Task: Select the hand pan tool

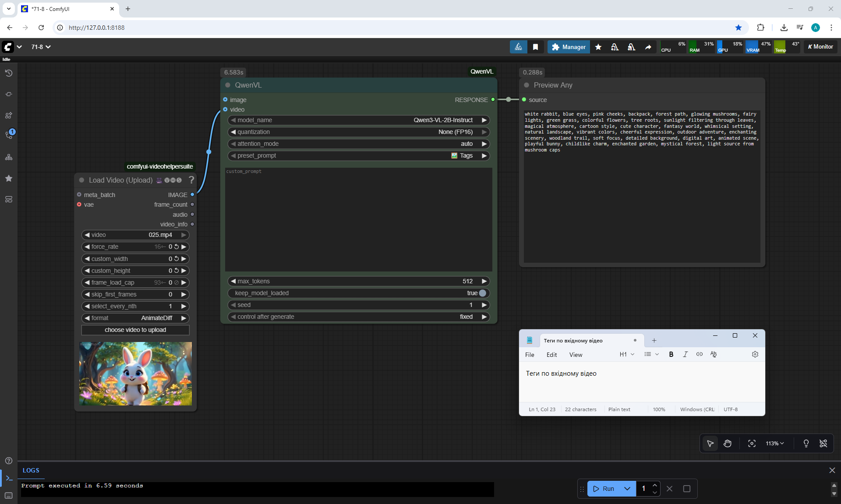Action: click(728, 444)
